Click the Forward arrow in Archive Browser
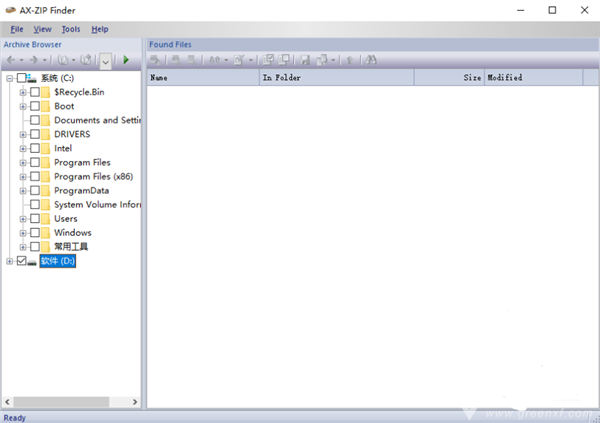Screen dimensions: 600x423 click(x=35, y=60)
